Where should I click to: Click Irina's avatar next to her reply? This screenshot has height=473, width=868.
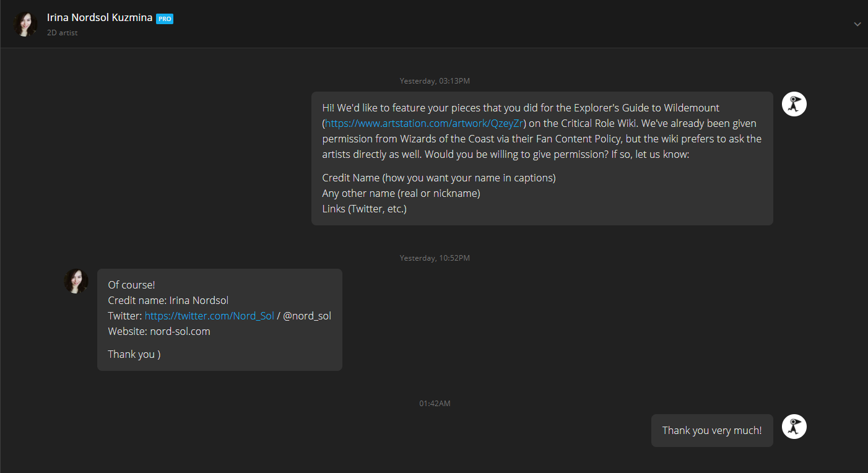pyautogui.click(x=76, y=281)
